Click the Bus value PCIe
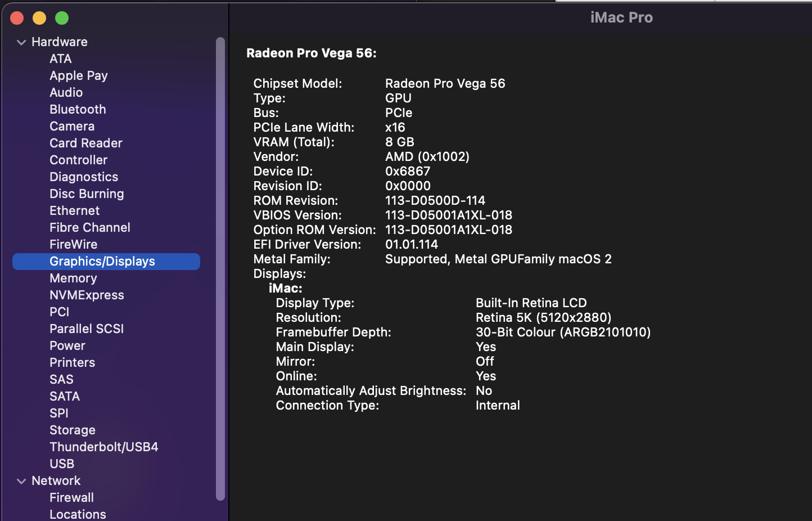Screen dimensions: 812x521 pyautogui.click(x=398, y=113)
